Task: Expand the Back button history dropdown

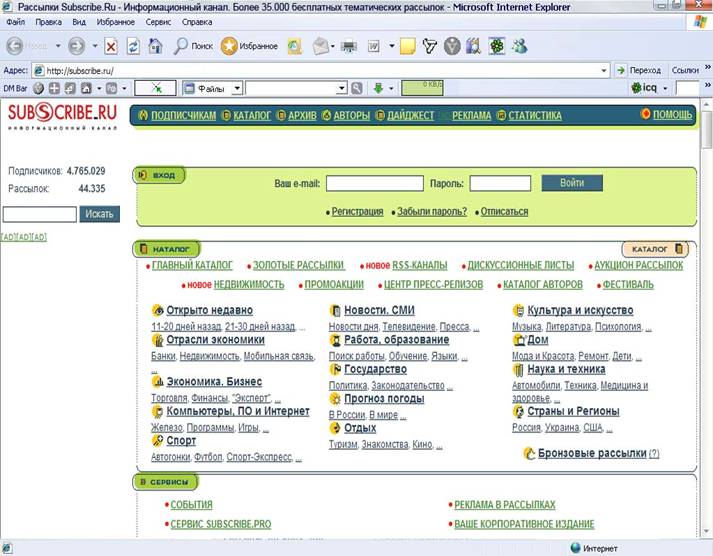Action: (x=58, y=46)
